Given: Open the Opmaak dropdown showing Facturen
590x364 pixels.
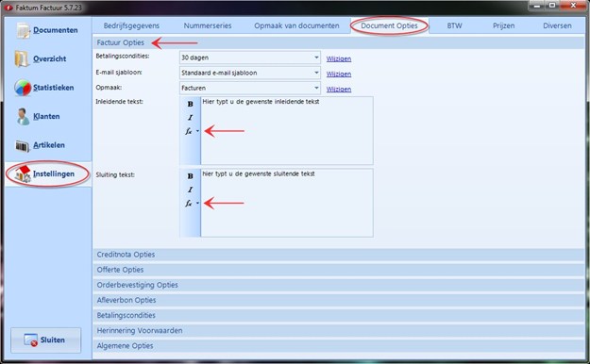Looking at the screenshot, I should click(250, 88).
